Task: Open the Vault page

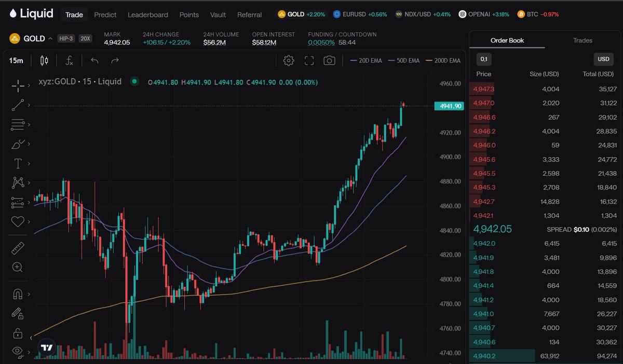Action: click(218, 15)
